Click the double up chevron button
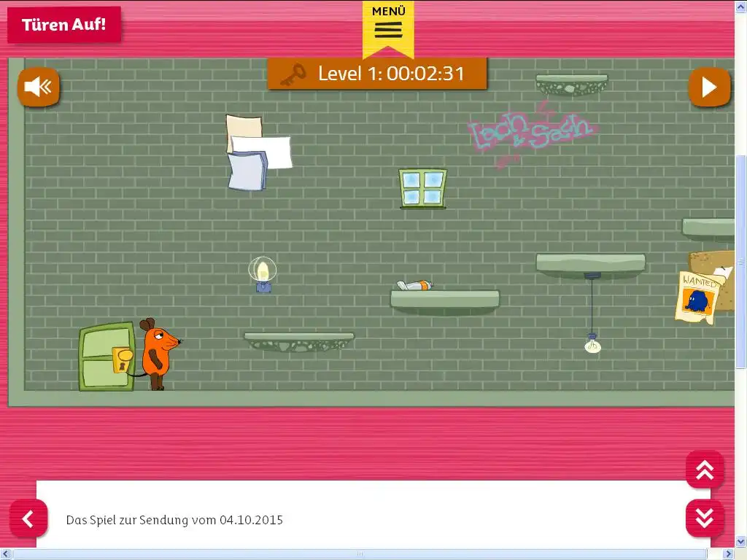 coord(705,470)
